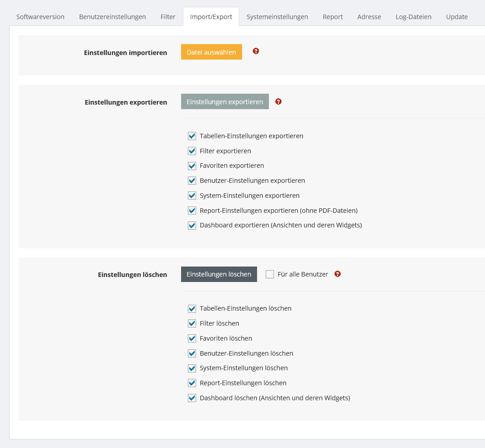
Task: Select the Update tab
Action: pos(457,17)
